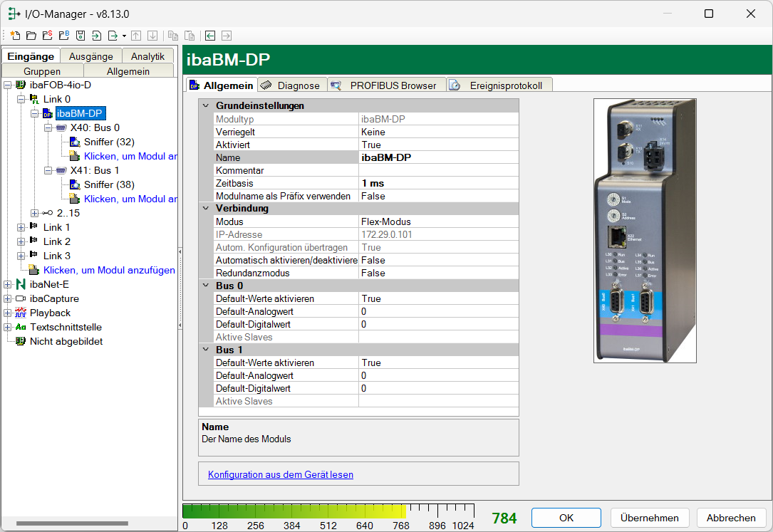Click the Aktiviert value True

[439, 145]
